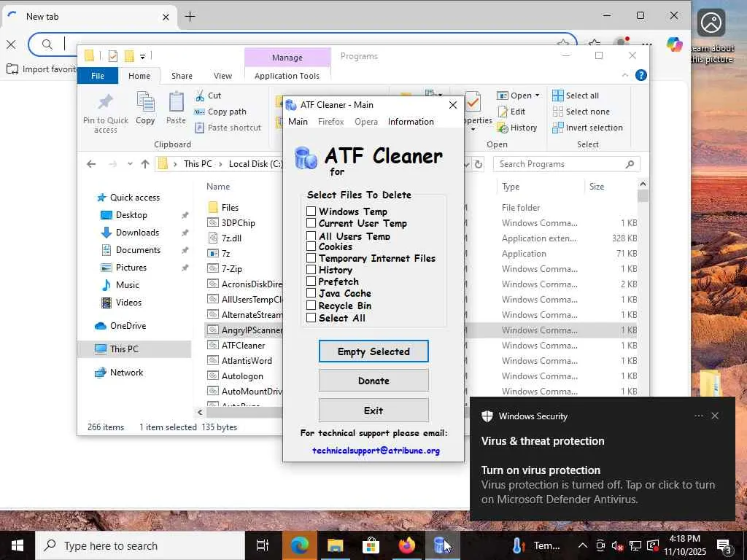
Task: Select the ATFCleaner file in list
Action: pyautogui.click(x=243, y=345)
